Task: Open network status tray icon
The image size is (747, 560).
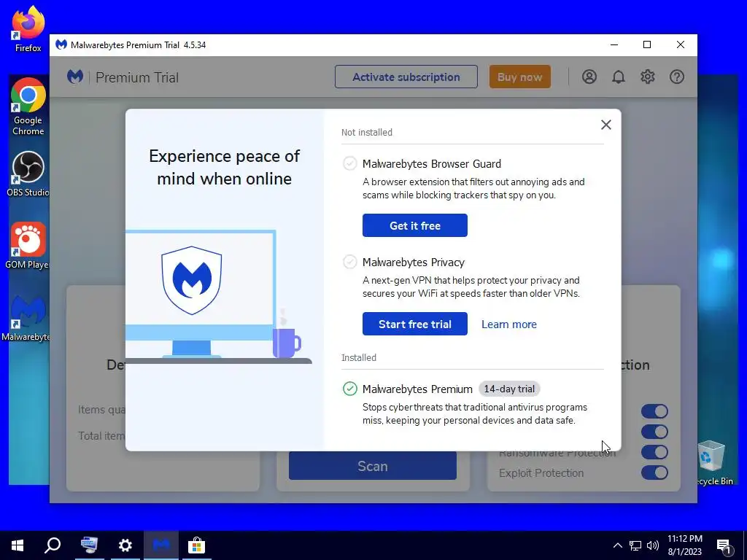Action: (635, 545)
